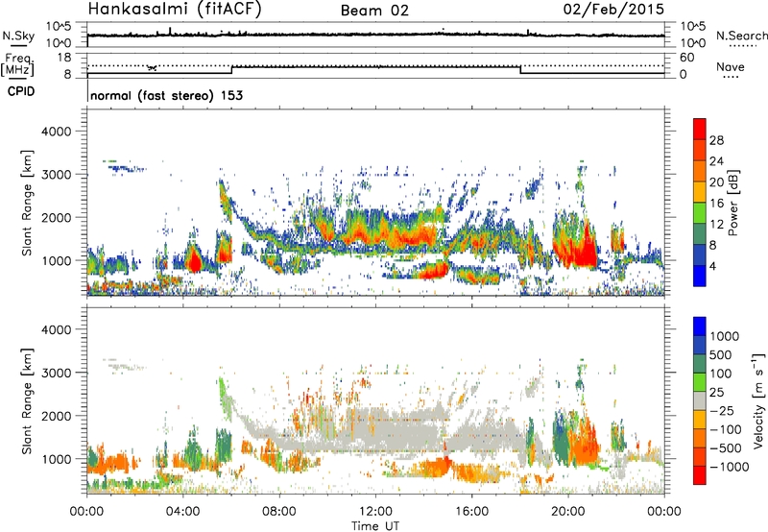
Task: Click the '04:00' time axis label
Action: (x=182, y=512)
